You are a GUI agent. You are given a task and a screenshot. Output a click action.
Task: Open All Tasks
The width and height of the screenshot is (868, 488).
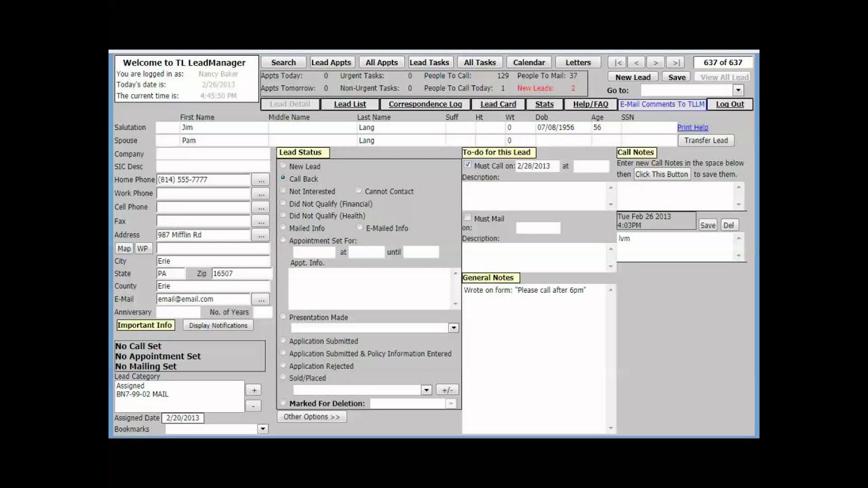pos(480,62)
